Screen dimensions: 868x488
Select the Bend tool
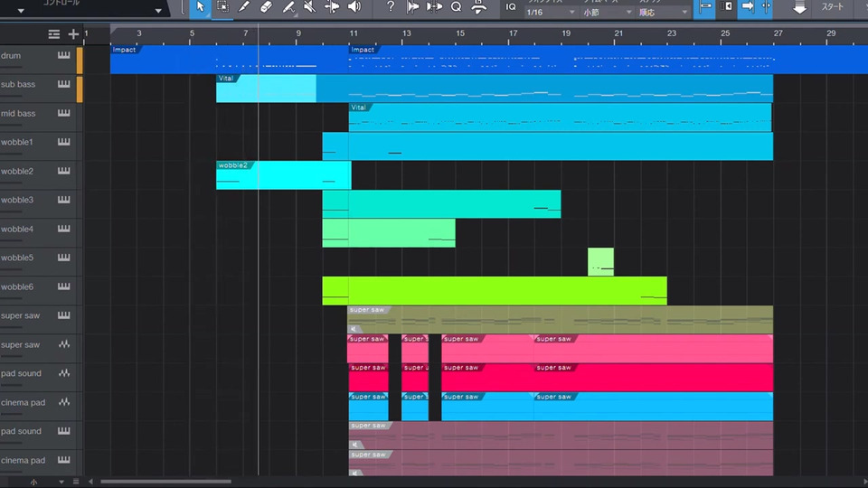[332, 7]
